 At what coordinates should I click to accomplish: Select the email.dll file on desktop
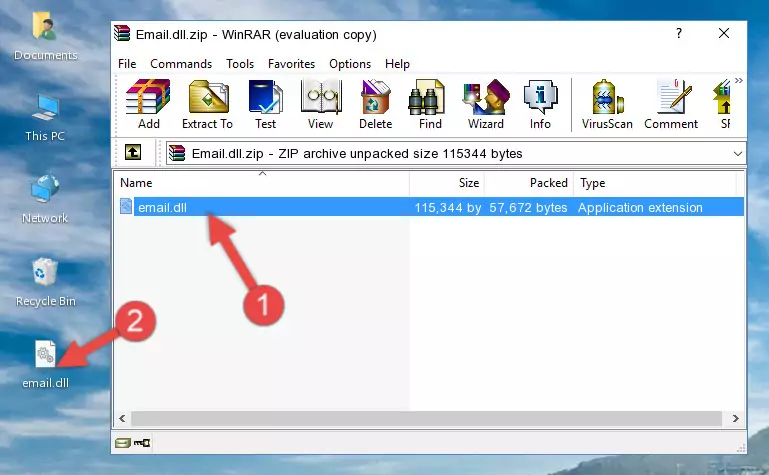click(x=45, y=365)
